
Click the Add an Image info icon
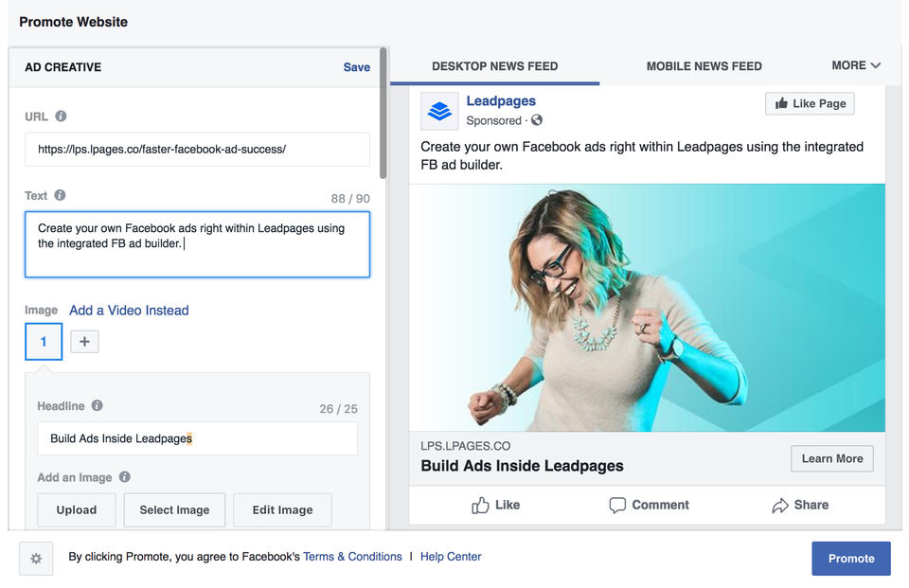point(125,476)
